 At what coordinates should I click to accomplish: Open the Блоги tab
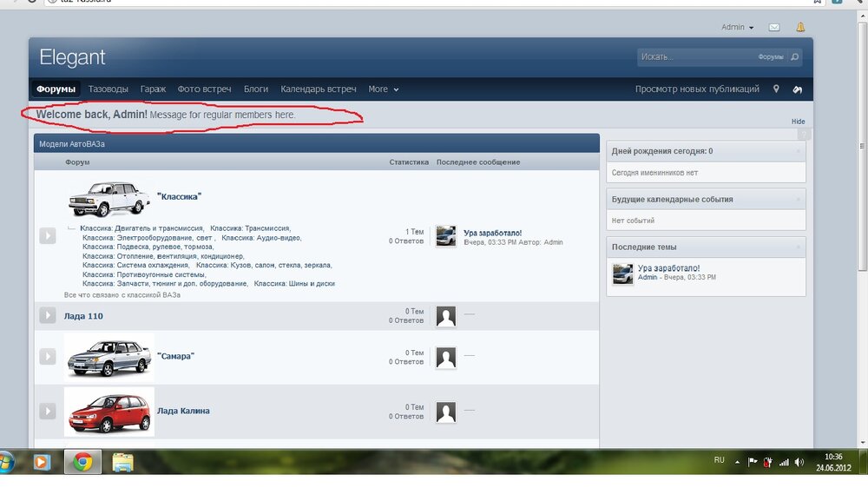click(256, 89)
